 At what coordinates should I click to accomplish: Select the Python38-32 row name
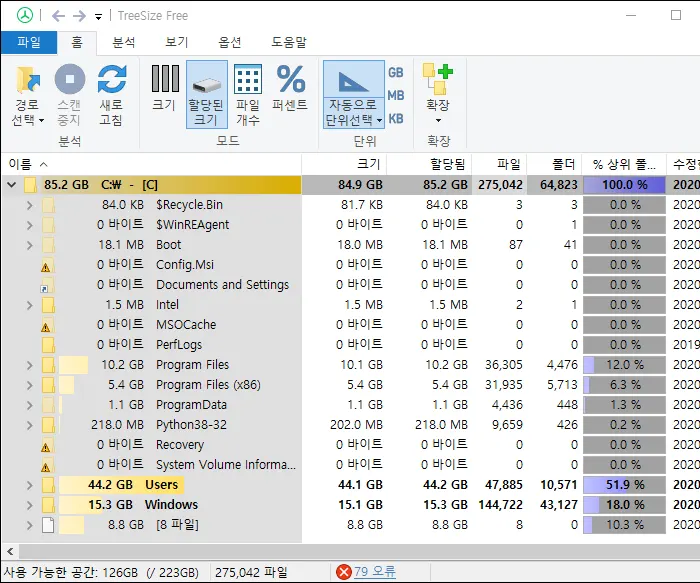click(191, 425)
